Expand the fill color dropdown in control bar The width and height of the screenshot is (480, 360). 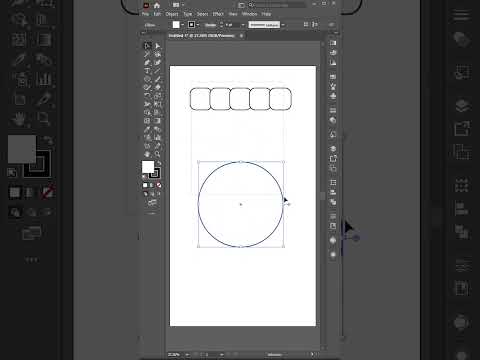182,25
